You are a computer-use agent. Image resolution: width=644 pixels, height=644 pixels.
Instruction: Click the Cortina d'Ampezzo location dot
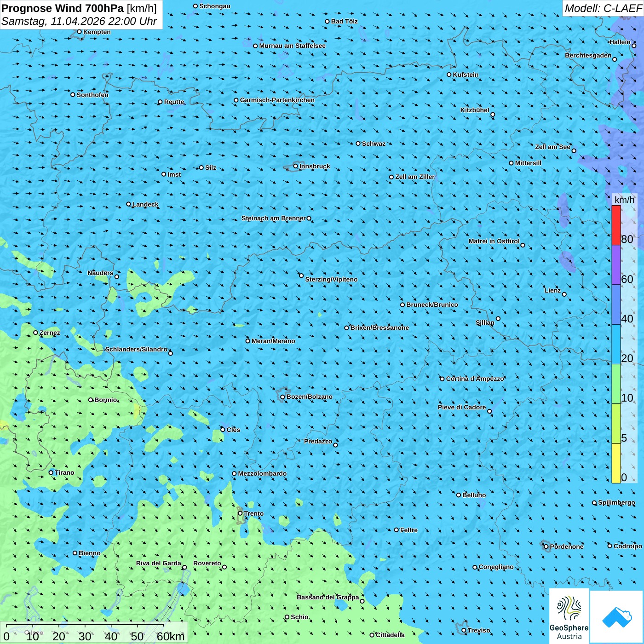442,379
